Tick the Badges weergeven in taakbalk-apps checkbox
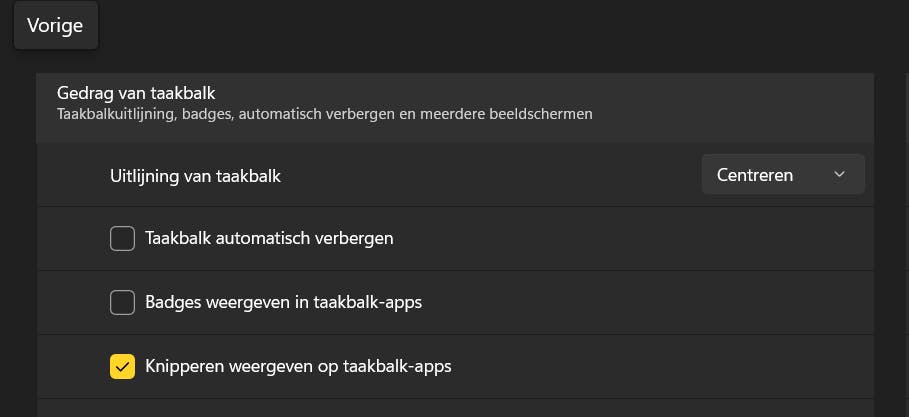 pyautogui.click(x=122, y=302)
